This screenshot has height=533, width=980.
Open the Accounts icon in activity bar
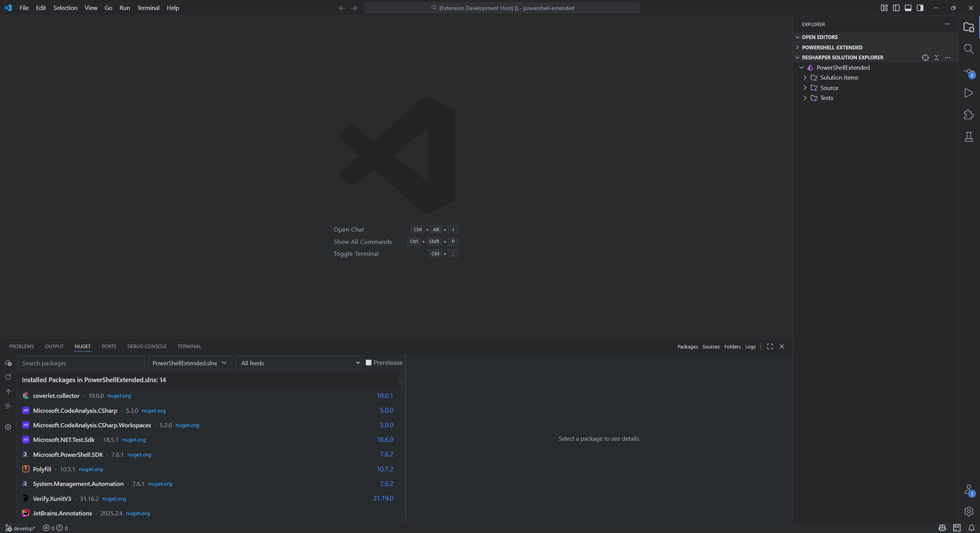pyautogui.click(x=969, y=490)
